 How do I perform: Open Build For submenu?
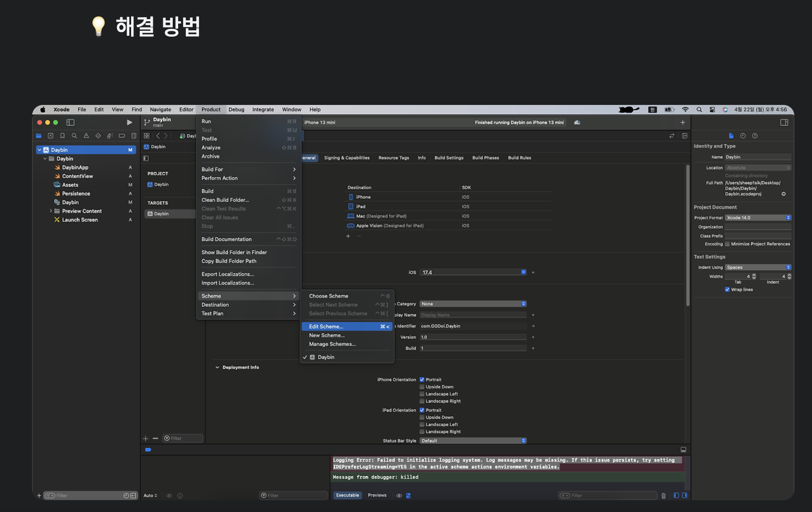pos(249,169)
